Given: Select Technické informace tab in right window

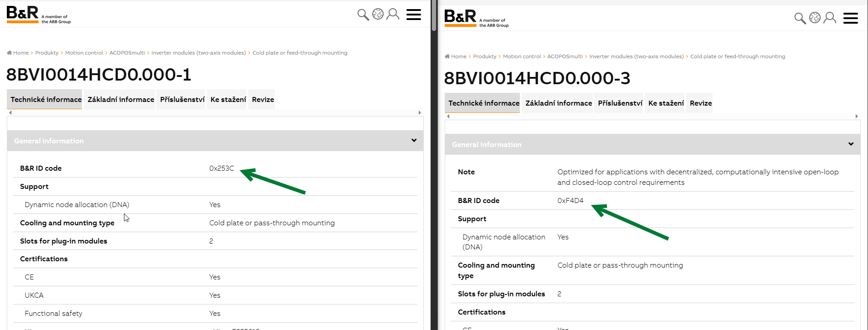Looking at the screenshot, I should tap(483, 103).
